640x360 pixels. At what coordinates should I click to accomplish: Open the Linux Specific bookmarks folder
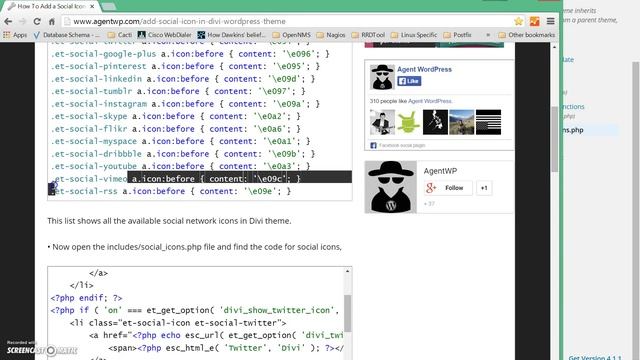[x=414, y=35]
